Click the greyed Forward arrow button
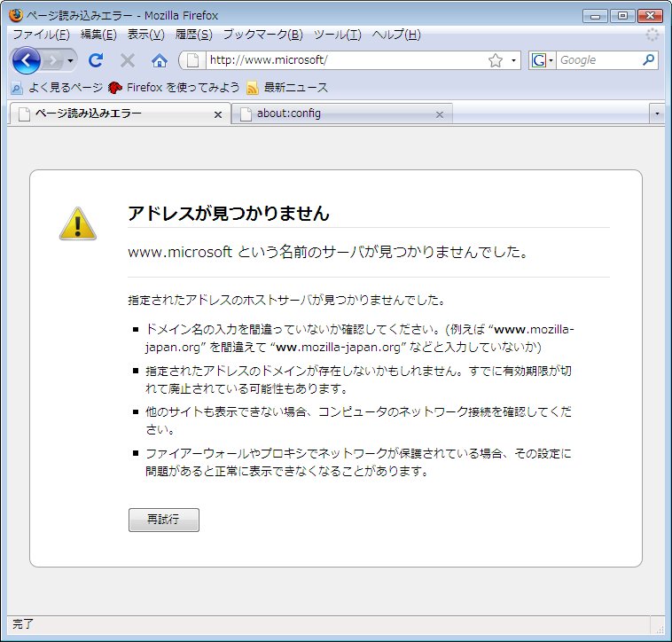 pyautogui.click(x=52, y=60)
